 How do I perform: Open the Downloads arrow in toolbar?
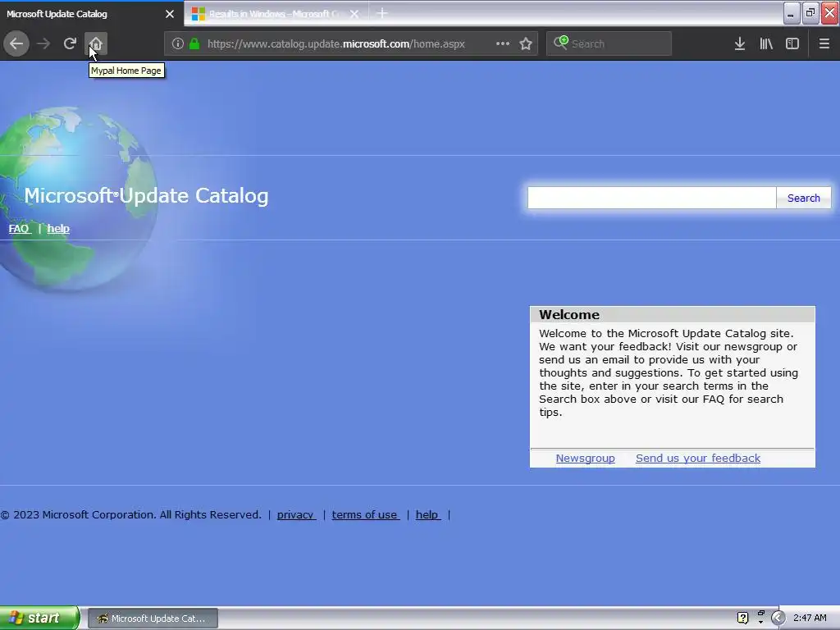tap(740, 44)
